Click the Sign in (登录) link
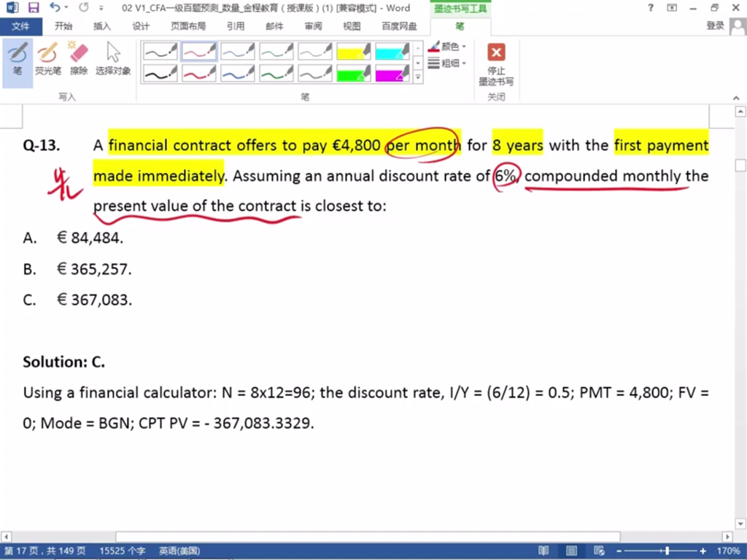The width and height of the screenshot is (747, 560). pos(715,26)
